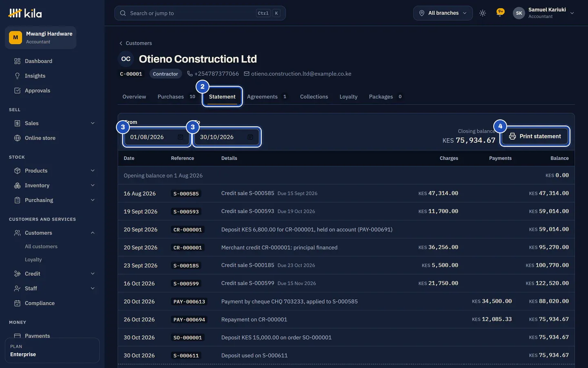
Task: Click the Staff person icon
Action: pos(17,288)
